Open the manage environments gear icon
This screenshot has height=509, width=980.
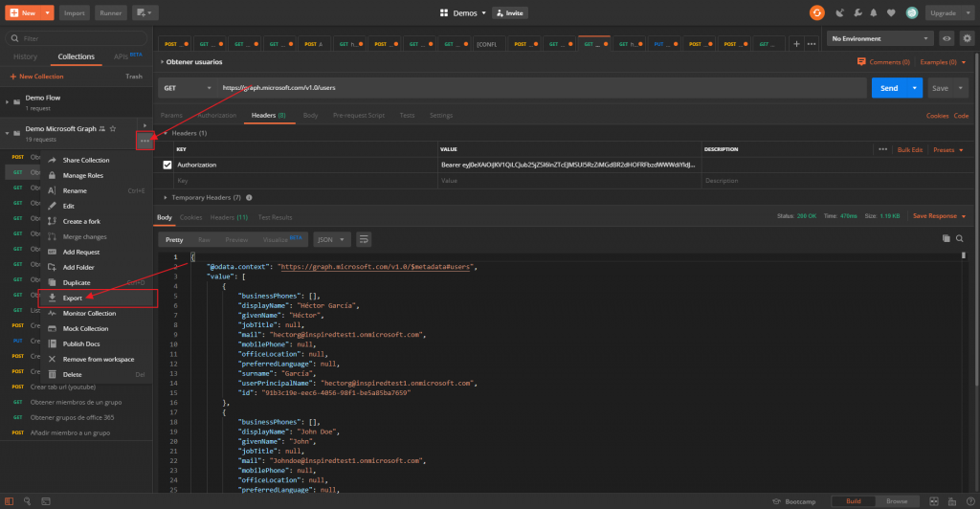(x=967, y=38)
